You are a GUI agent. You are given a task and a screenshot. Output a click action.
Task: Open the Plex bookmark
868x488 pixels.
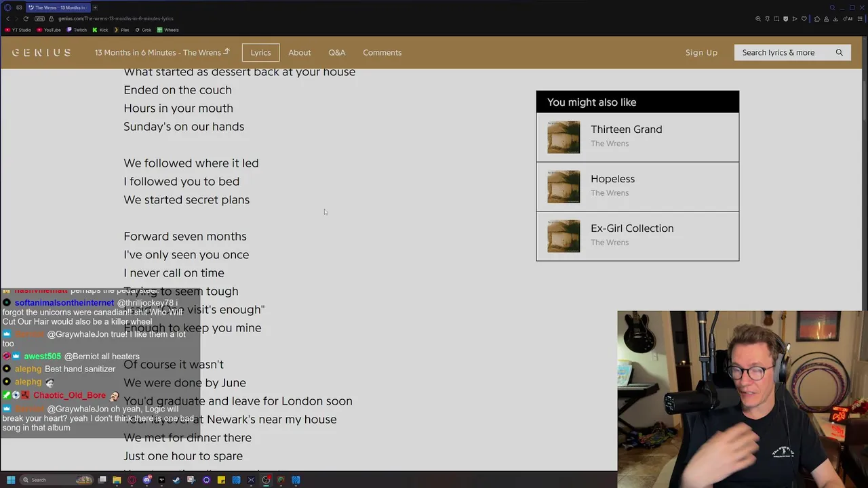[x=123, y=30]
